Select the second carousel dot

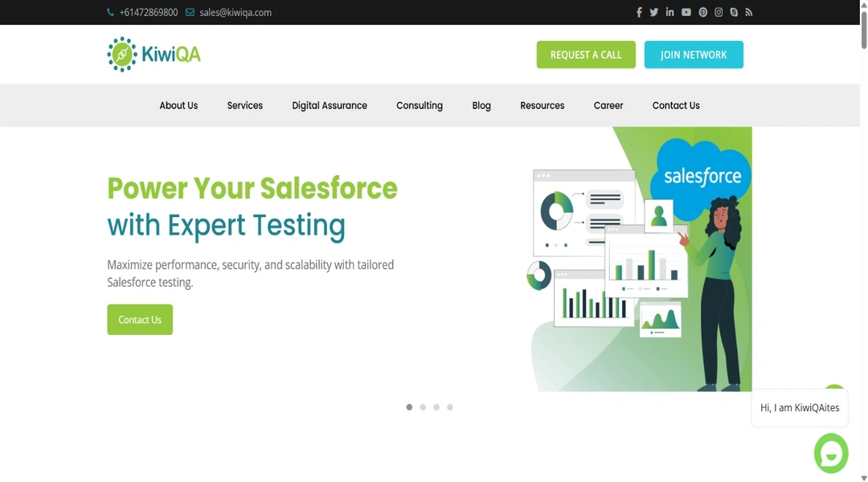click(423, 406)
